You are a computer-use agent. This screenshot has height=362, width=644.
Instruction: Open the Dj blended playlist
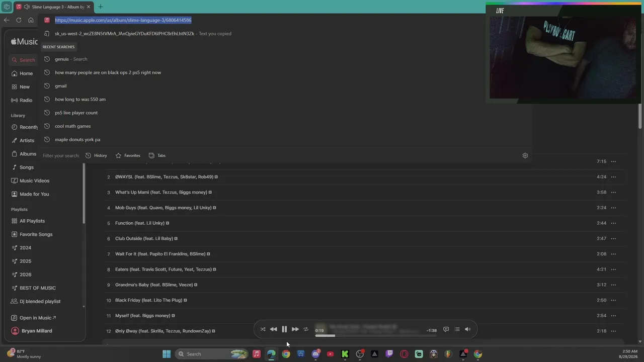pos(36,301)
